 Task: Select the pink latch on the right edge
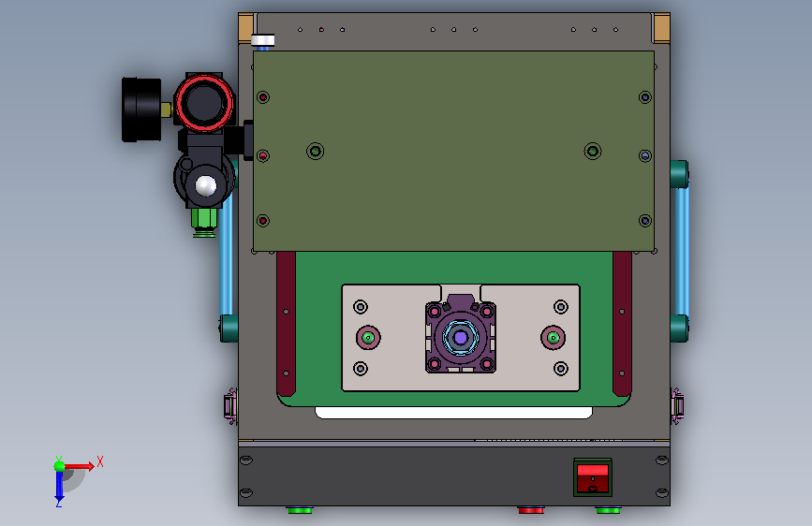tap(677, 406)
